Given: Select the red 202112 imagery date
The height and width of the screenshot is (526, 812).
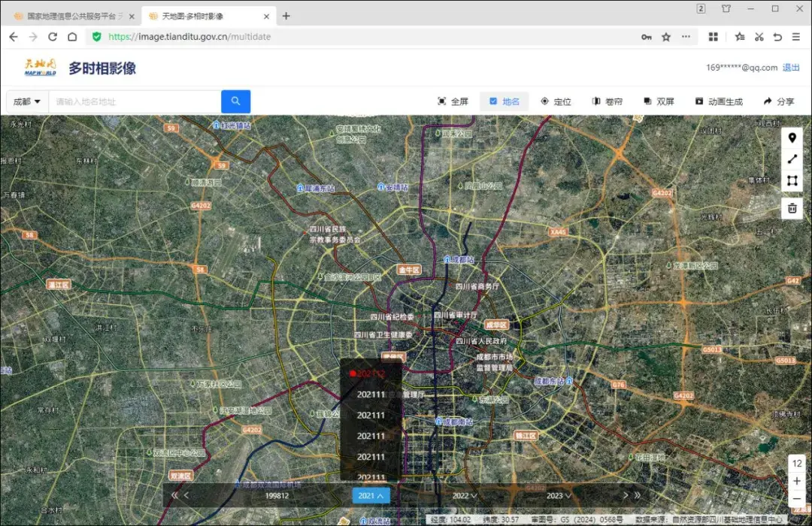Looking at the screenshot, I should (x=368, y=373).
